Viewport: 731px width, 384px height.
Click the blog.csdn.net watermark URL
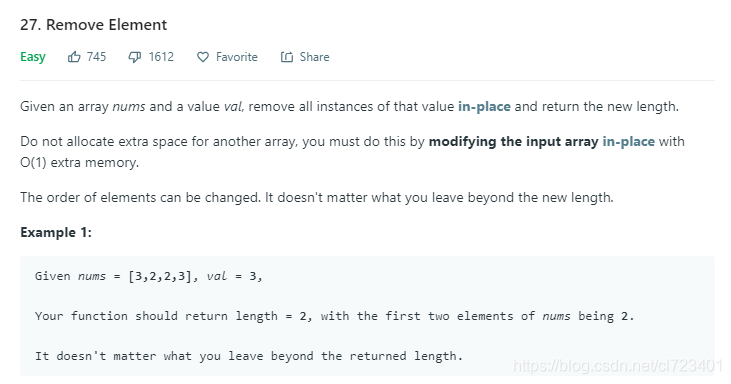(617, 365)
